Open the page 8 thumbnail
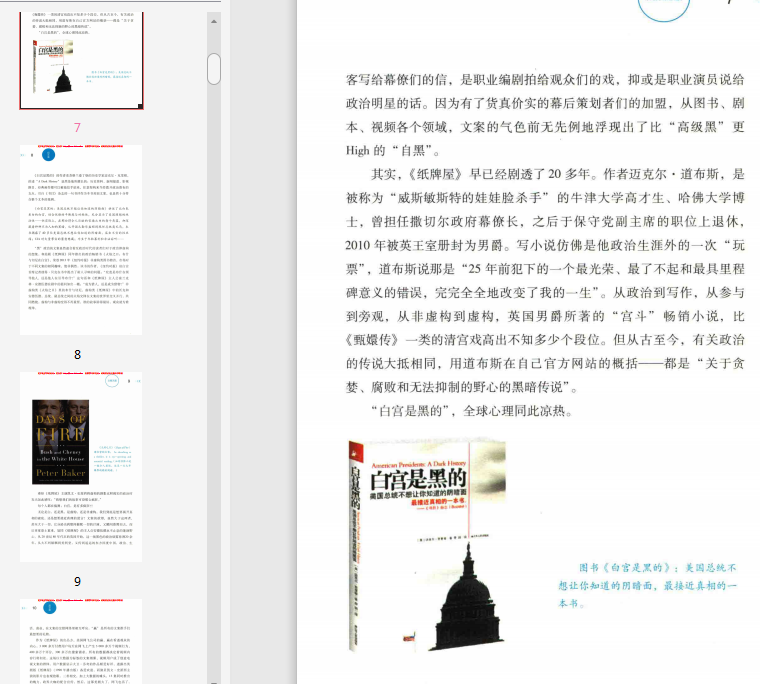Viewport: 760px width, 684px height. point(81,239)
